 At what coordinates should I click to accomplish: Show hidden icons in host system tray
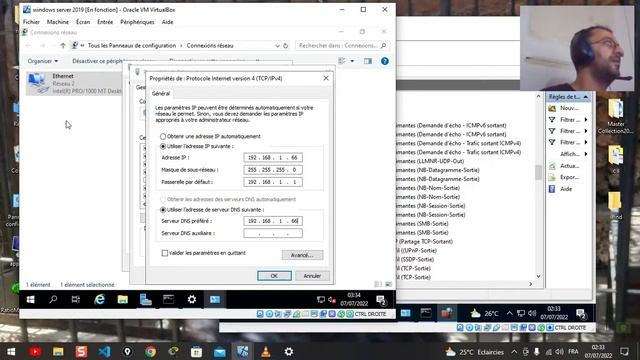pyautogui.click(x=514, y=351)
